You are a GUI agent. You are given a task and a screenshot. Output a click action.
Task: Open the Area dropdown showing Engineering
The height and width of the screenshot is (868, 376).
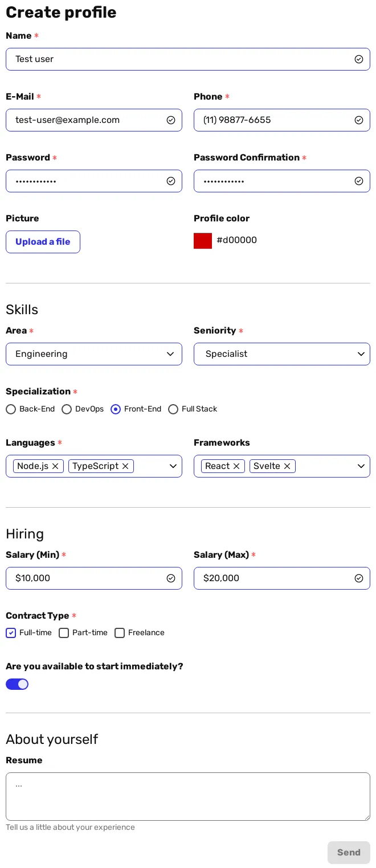(94, 354)
